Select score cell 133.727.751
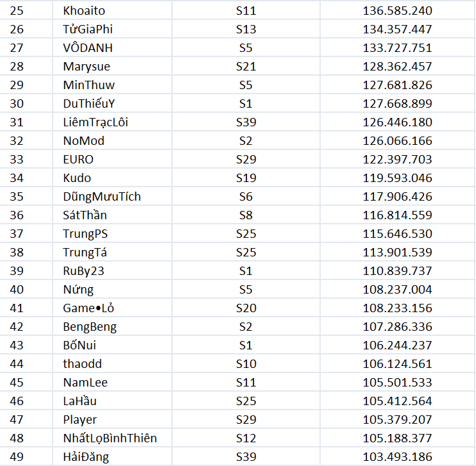The height and width of the screenshot is (466, 476). (x=398, y=47)
